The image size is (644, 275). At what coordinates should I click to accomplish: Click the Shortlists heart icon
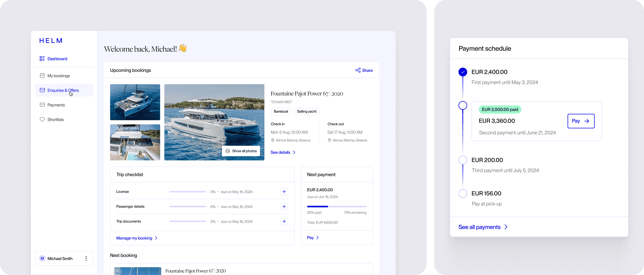click(42, 119)
